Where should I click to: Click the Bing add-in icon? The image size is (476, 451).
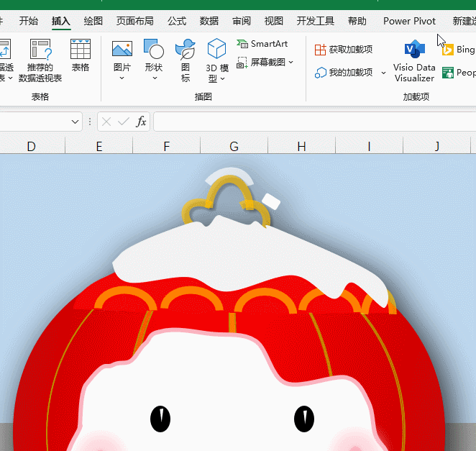click(447, 50)
